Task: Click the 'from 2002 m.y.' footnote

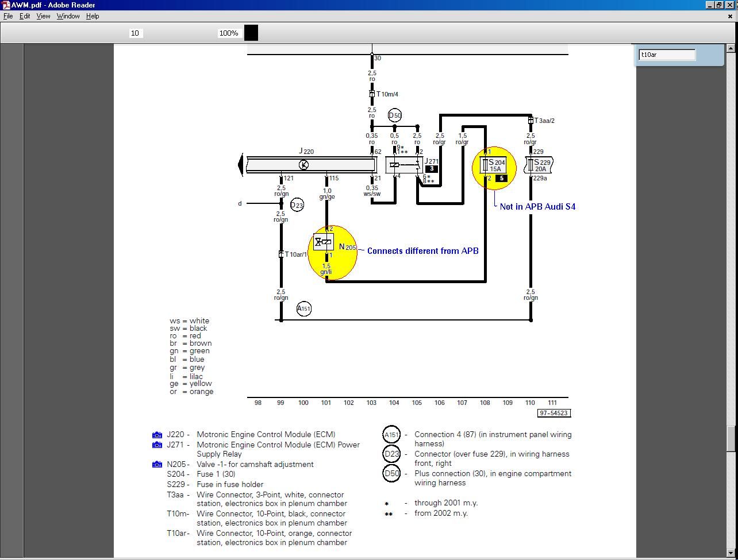Action: click(x=441, y=513)
